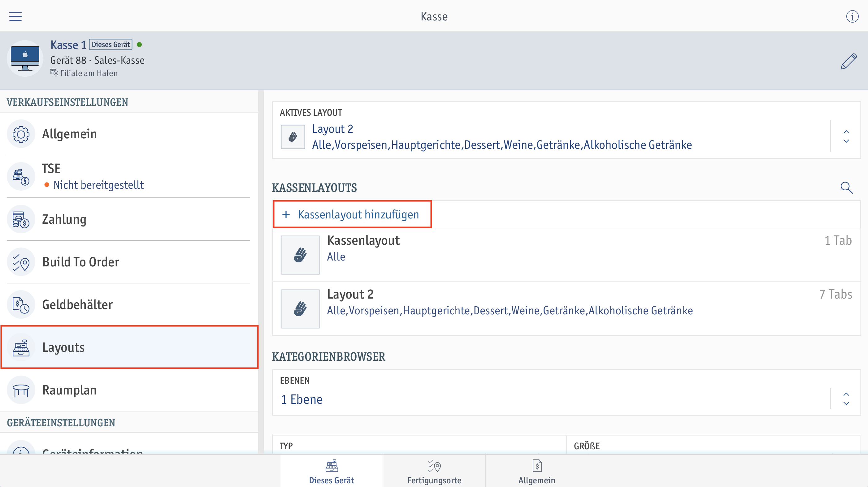Click the Filiale am Hafen location icon
Image resolution: width=868 pixels, height=487 pixels.
(x=54, y=73)
